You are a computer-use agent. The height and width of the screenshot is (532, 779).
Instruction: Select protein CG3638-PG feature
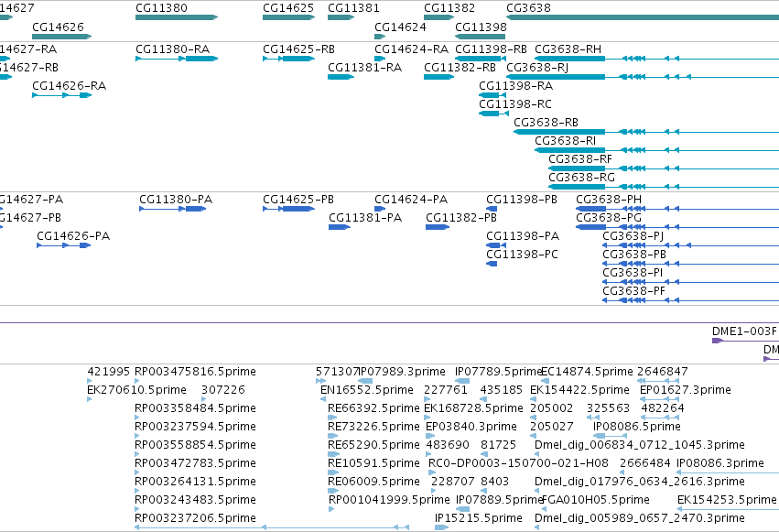tap(677, 227)
